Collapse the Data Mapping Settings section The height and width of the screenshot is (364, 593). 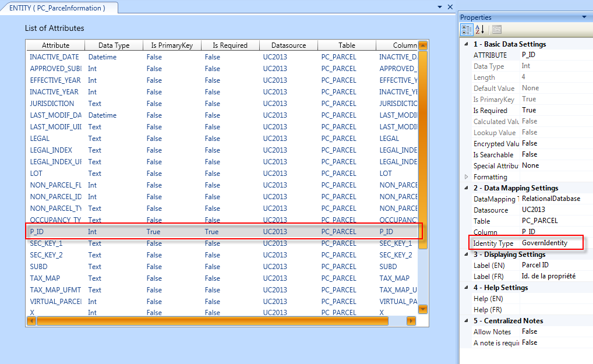click(x=466, y=188)
